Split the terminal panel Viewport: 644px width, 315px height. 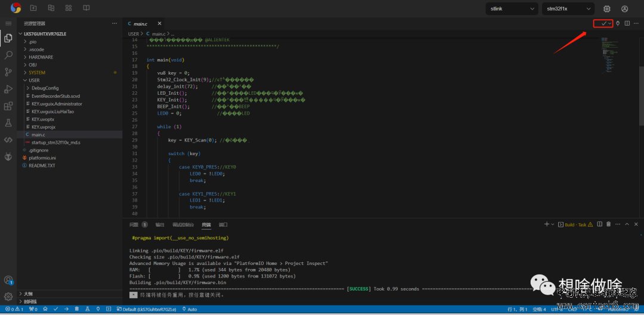point(600,224)
